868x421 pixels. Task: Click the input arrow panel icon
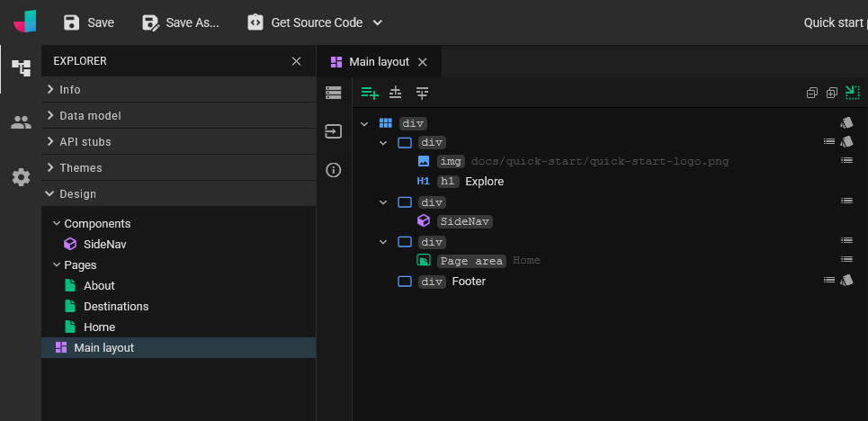pyautogui.click(x=333, y=131)
